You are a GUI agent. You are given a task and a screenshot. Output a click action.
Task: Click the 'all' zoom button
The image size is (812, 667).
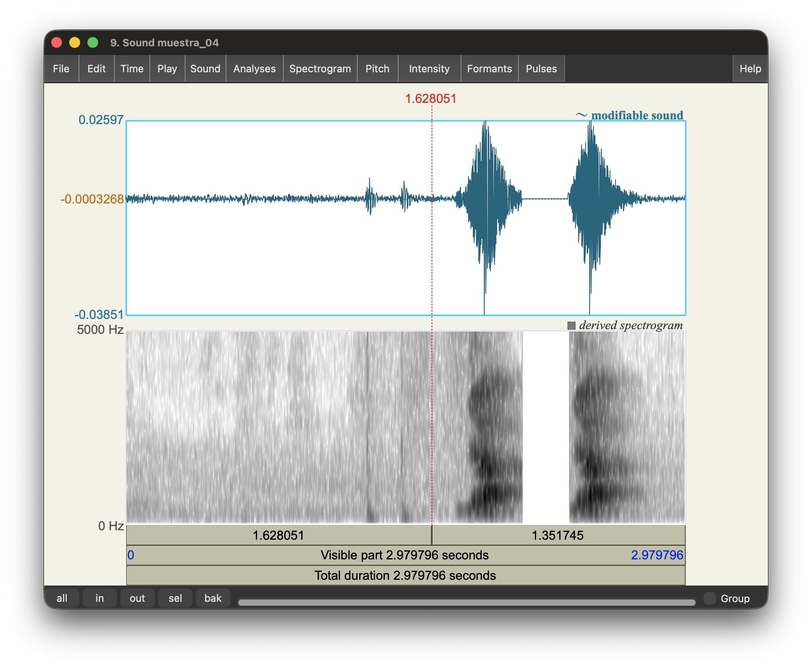(x=62, y=598)
